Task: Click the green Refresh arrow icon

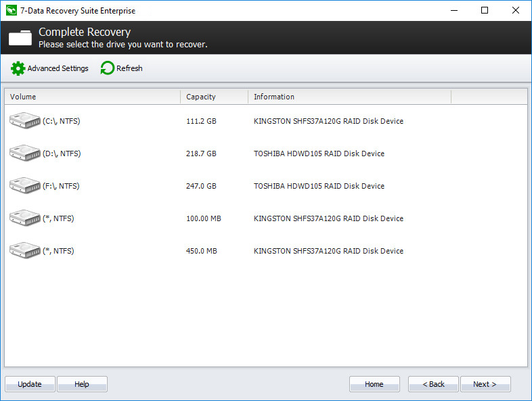Action: point(107,68)
